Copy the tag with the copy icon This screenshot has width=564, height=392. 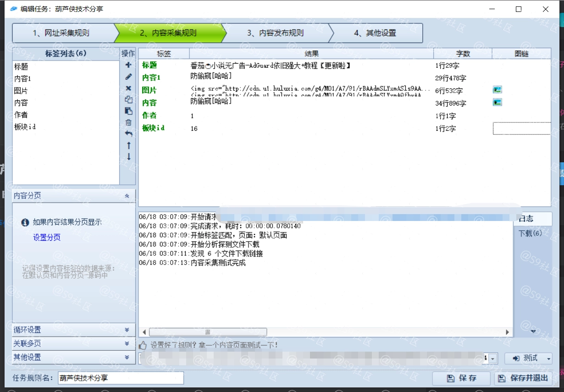coord(128,99)
